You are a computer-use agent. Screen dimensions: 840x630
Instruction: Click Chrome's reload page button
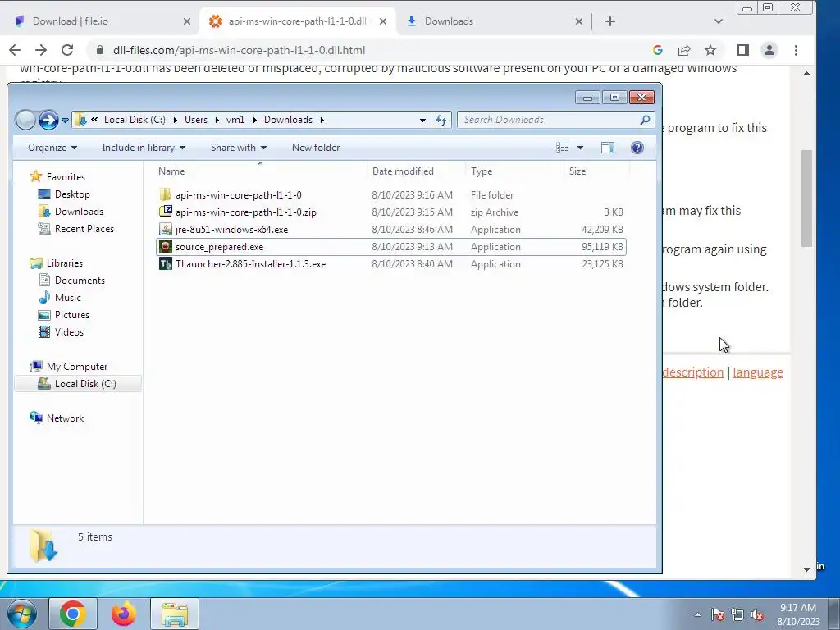tap(67, 50)
